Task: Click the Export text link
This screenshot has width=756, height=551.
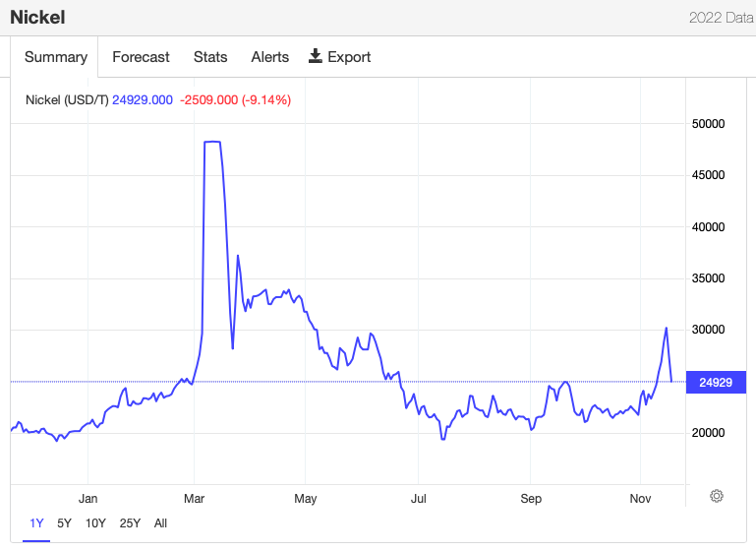Action: (x=349, y=57)
